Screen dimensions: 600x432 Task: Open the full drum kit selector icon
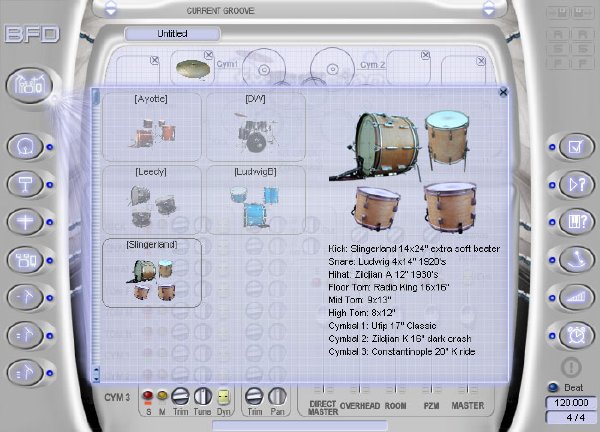(29, 85)
